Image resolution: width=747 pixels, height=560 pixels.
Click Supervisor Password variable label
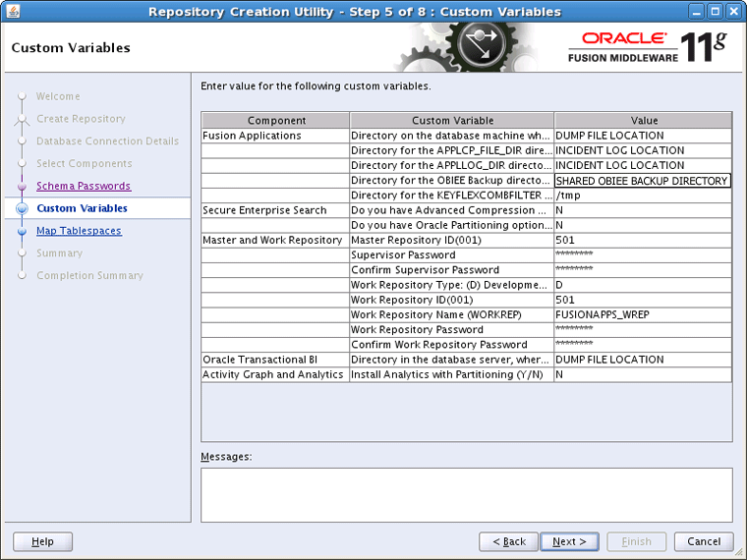403,254
